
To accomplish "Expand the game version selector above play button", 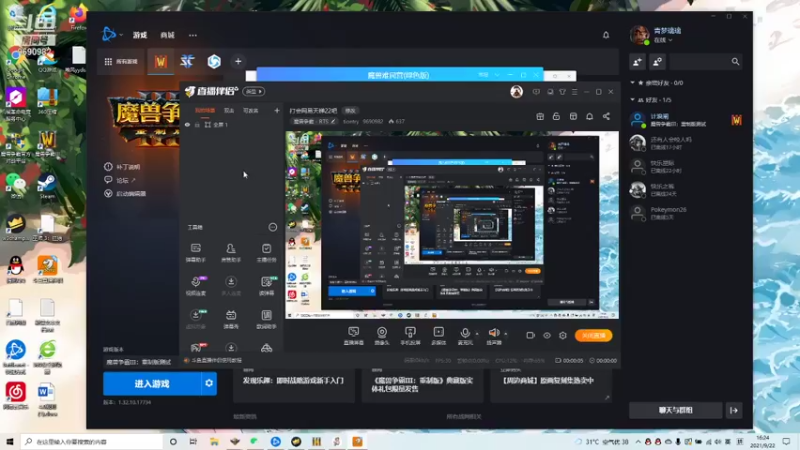I will (139, 362).
